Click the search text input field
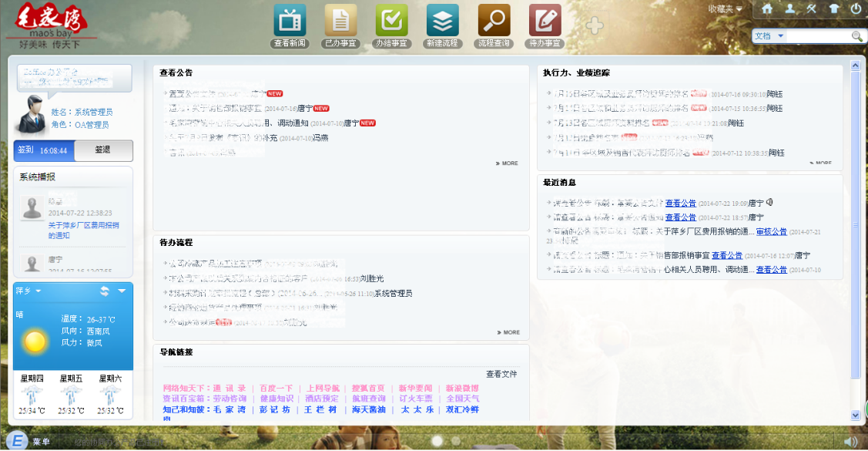This screenshot has height=451, width=868. pyautogui.click(x=818, y=36)
